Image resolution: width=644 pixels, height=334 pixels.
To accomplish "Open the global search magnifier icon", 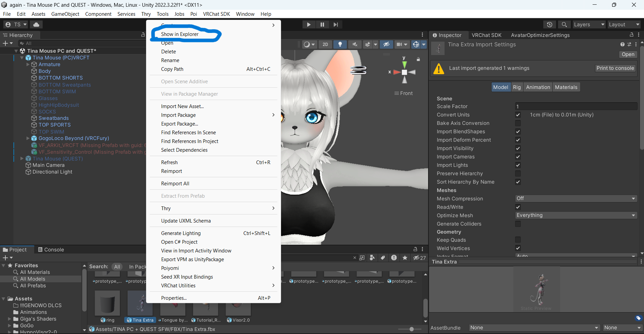I will point(564,25).
